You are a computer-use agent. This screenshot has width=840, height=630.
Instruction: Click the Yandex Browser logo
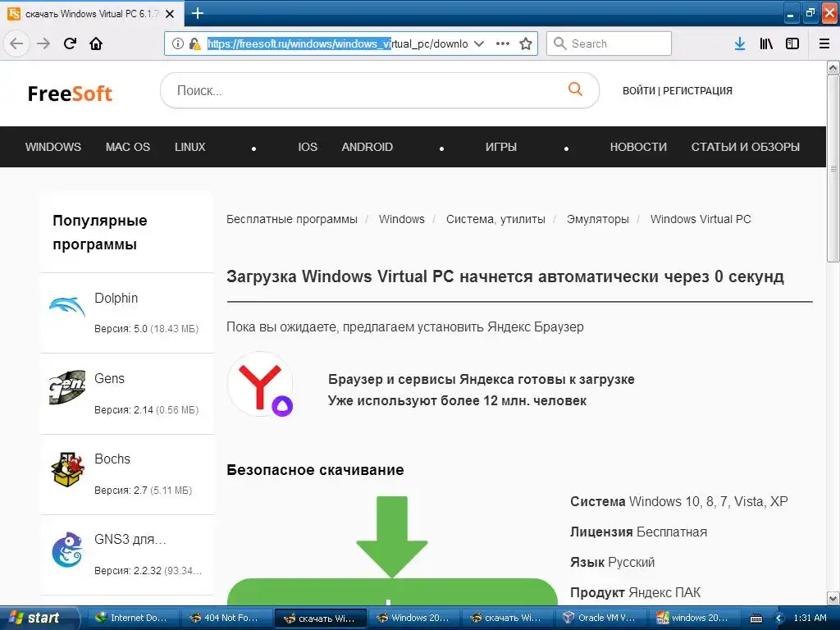(260, 384)
